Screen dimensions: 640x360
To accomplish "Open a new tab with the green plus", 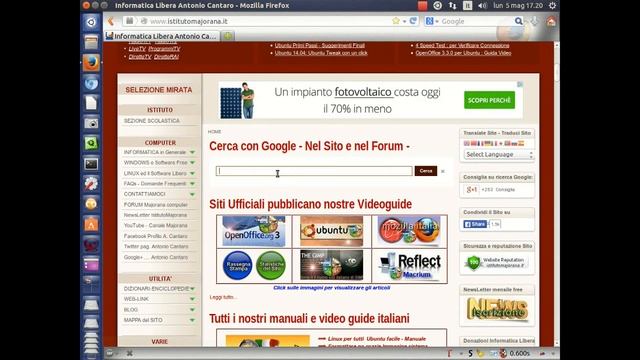I will [x=228, y=36].
